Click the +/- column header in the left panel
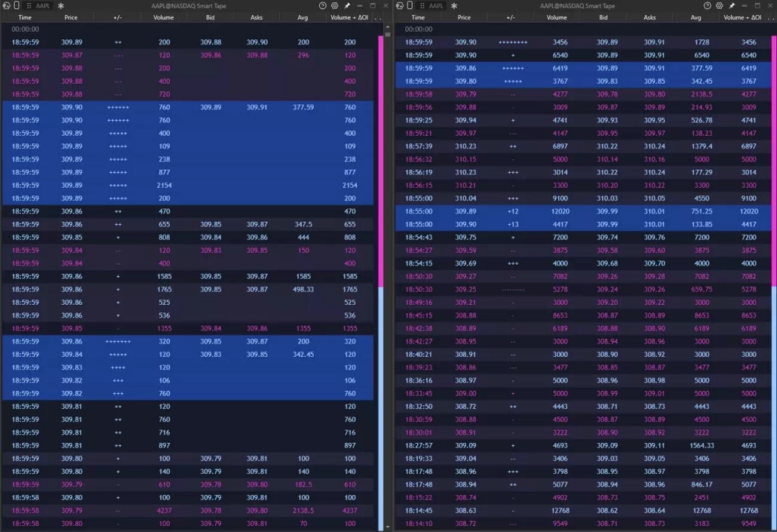 click(118, 17)
